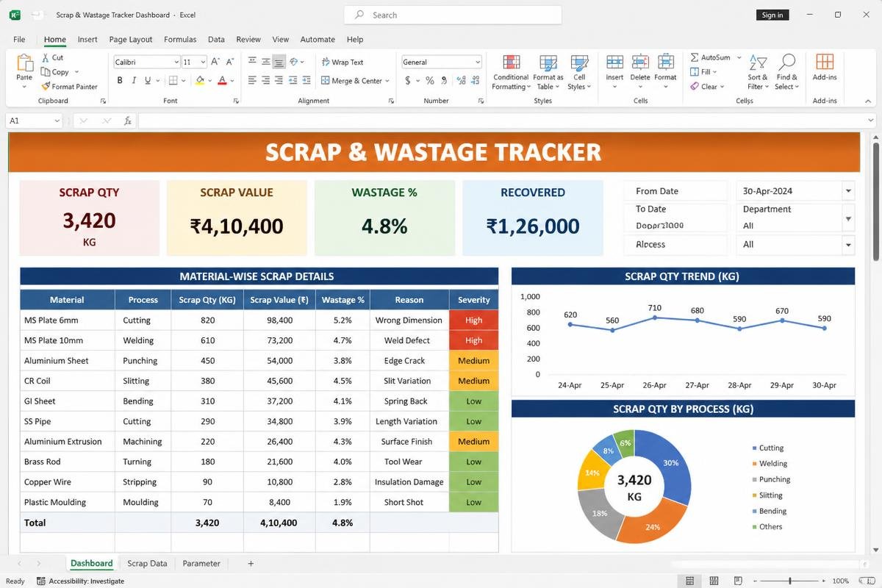Apply Accounting currency format
This screenshot has width=882, height=588.
[x=406, y=81]
